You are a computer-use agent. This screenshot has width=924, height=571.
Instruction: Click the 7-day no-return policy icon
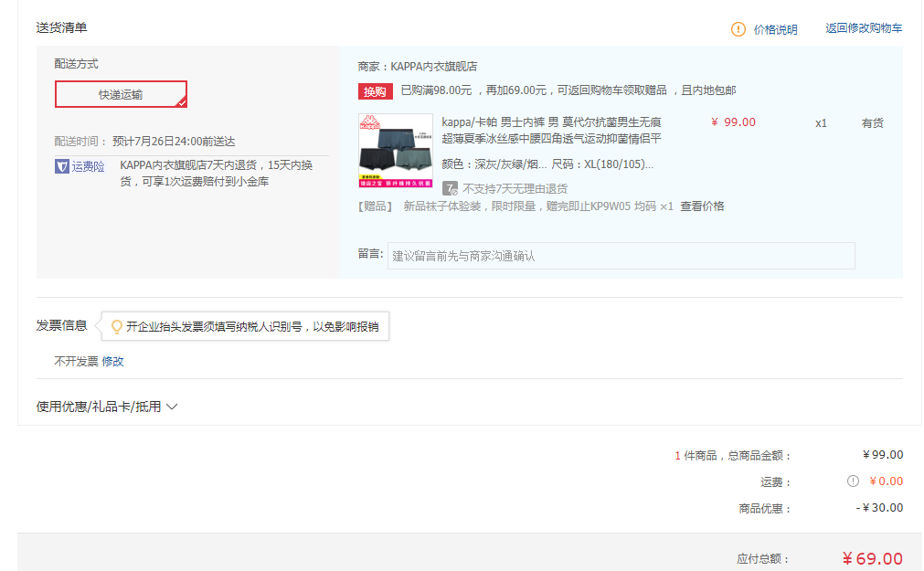point(450,188)
